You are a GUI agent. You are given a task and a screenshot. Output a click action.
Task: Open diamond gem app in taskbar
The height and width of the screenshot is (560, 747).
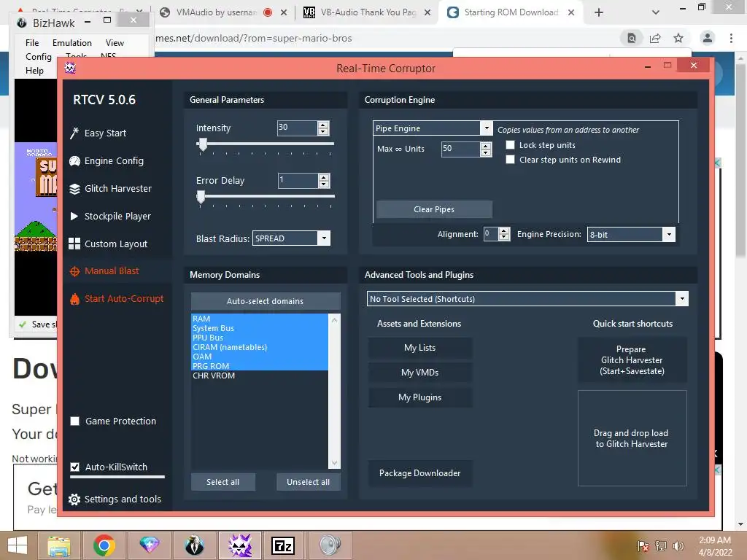coord(149,545)
